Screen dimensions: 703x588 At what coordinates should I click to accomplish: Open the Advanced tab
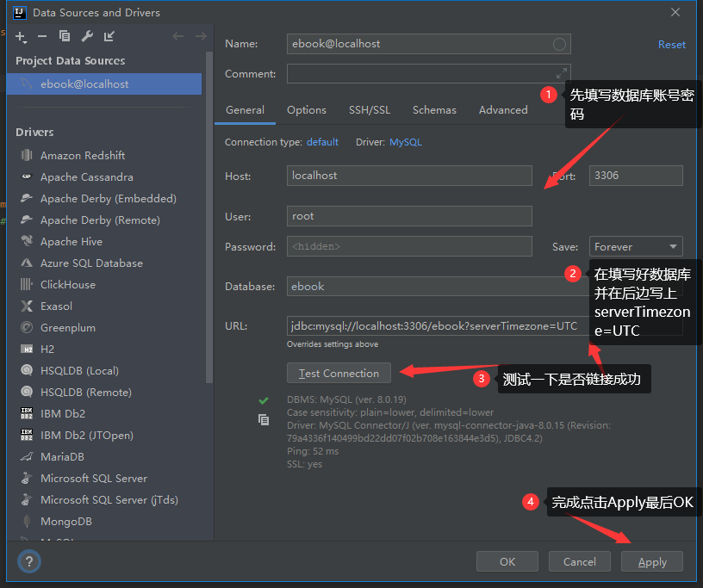(503, 110)
